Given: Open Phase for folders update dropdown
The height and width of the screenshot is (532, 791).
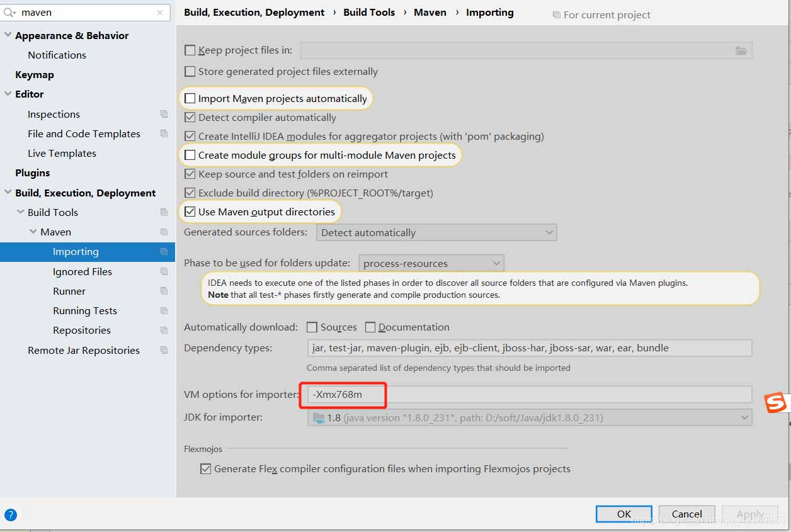Looking at the screenshot, I should tap(431, 263).
